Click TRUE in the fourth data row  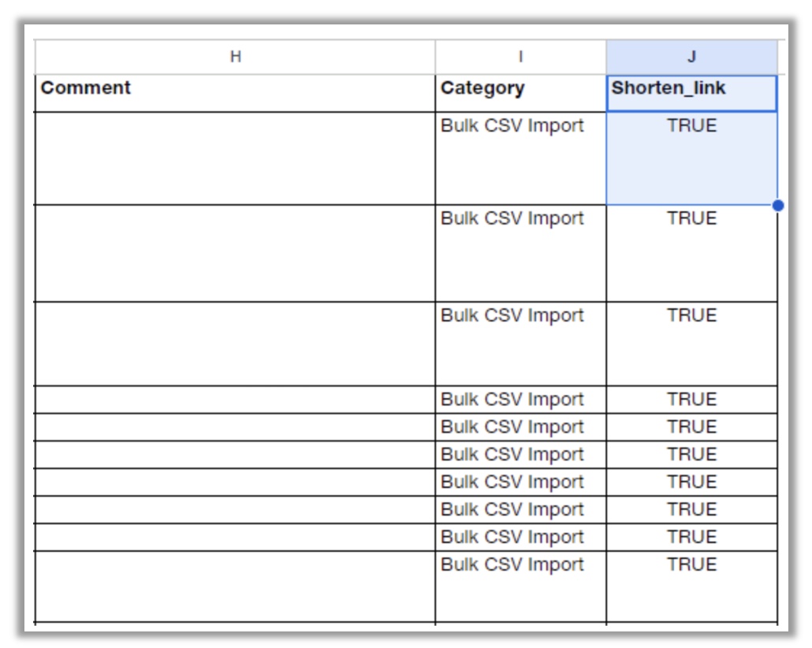tap(691, 400)
